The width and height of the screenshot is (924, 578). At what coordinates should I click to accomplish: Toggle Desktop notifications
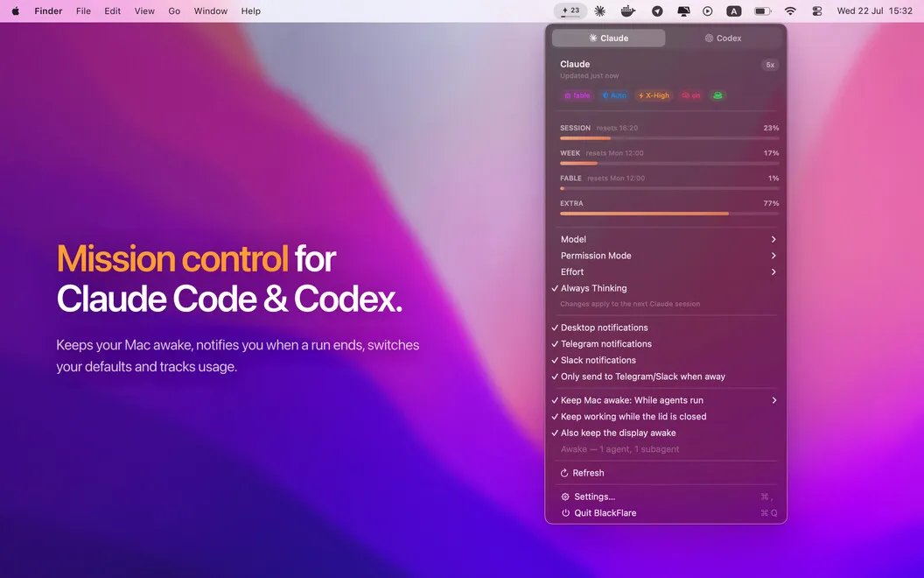[x=666, y=328]
